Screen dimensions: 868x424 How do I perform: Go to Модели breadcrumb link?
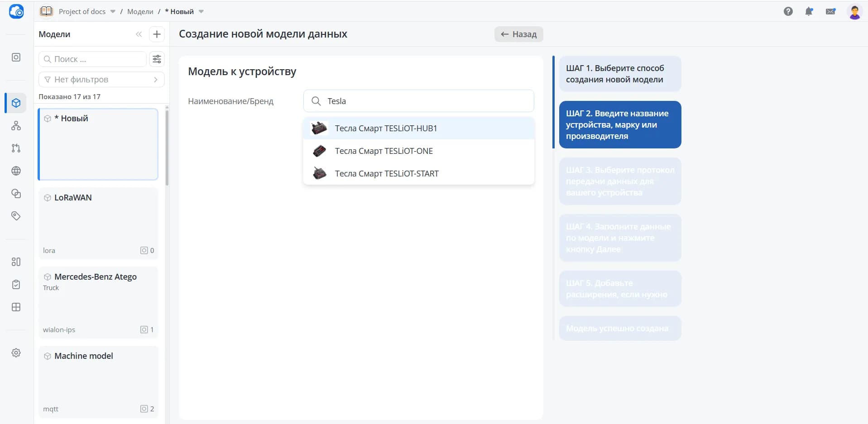140,12
